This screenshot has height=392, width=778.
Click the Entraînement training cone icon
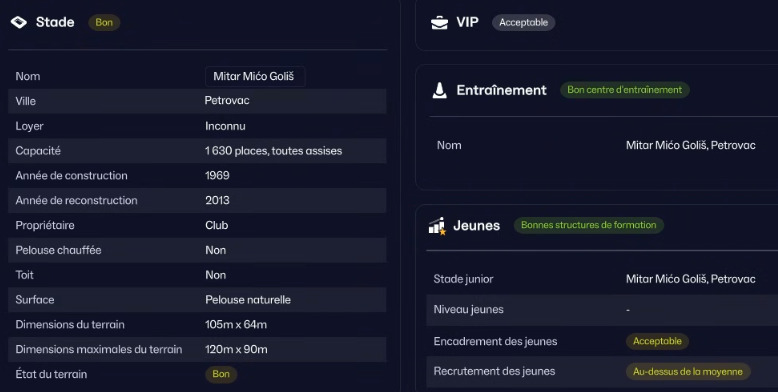pyautogui.click(x=440, y=90)
